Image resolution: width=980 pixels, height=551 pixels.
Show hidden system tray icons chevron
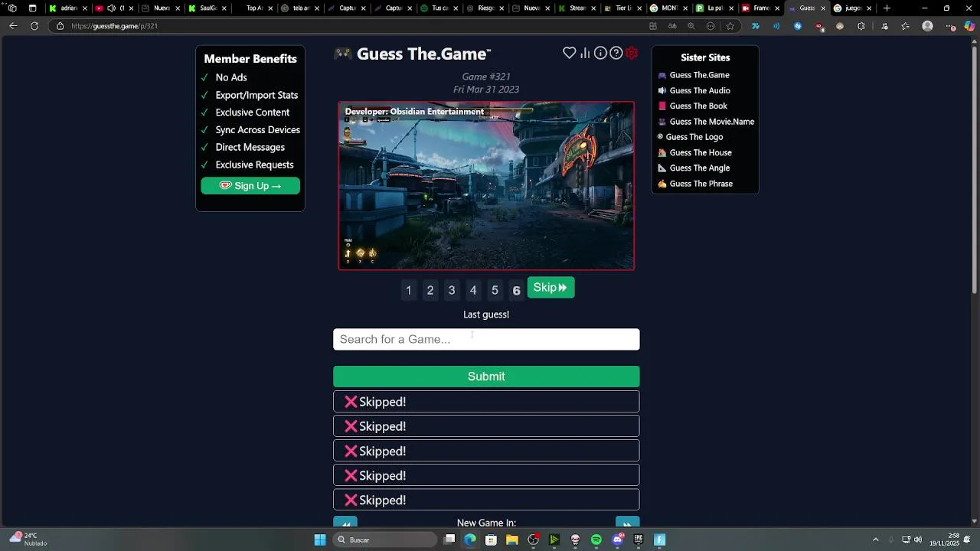876,540
